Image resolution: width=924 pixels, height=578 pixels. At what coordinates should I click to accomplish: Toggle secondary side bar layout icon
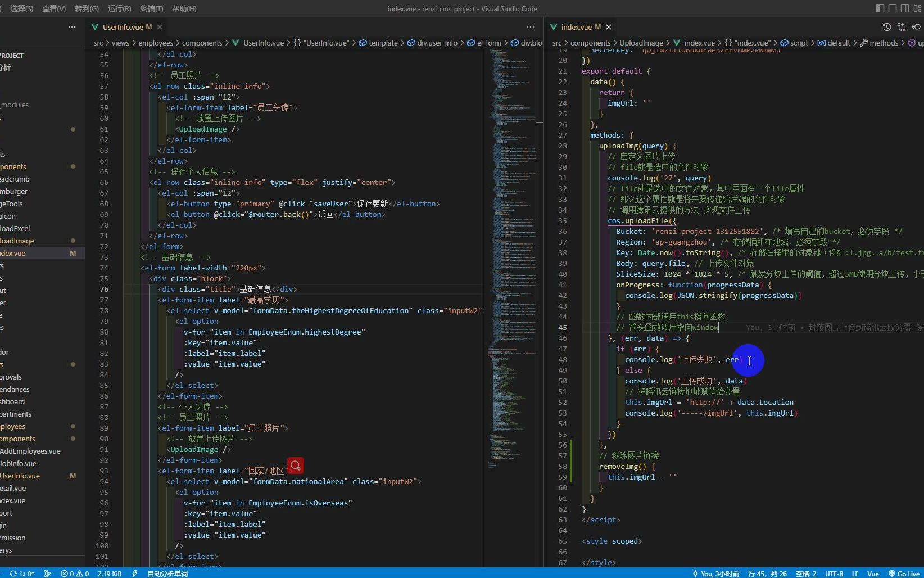pyautogui.click(x=905, y=8)
